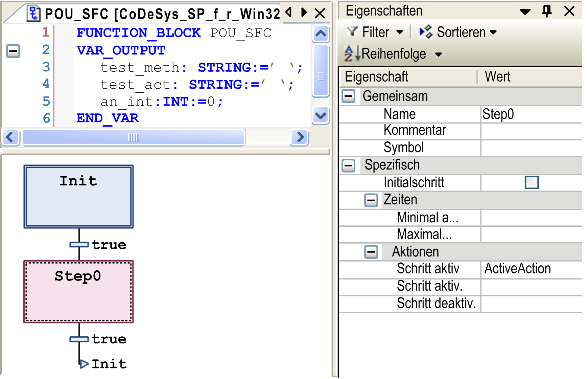Image resolution: width=588 pixels, height=379 pixels.
Task: Pin the Eigenschaften panel
Action: point(547,10)
